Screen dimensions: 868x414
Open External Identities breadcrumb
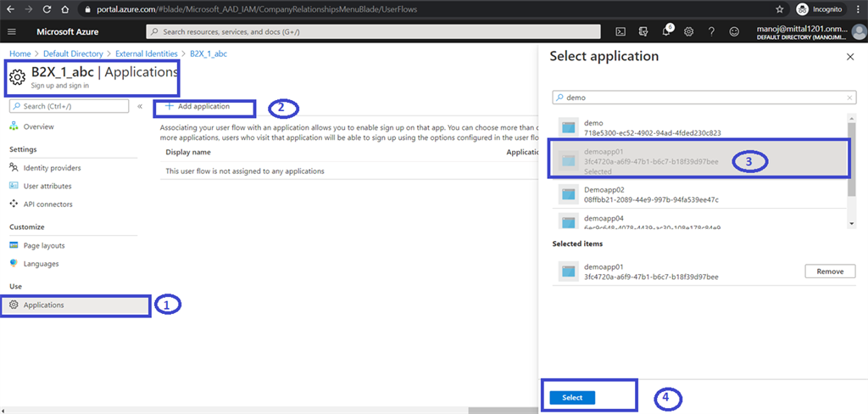click(x=147, y=53)
